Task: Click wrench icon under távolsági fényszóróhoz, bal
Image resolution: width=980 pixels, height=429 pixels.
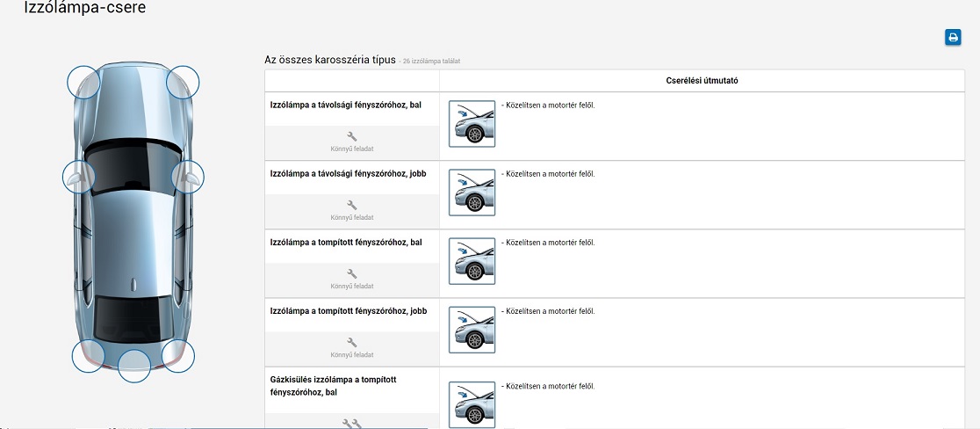Action: [x=352, y=136]
